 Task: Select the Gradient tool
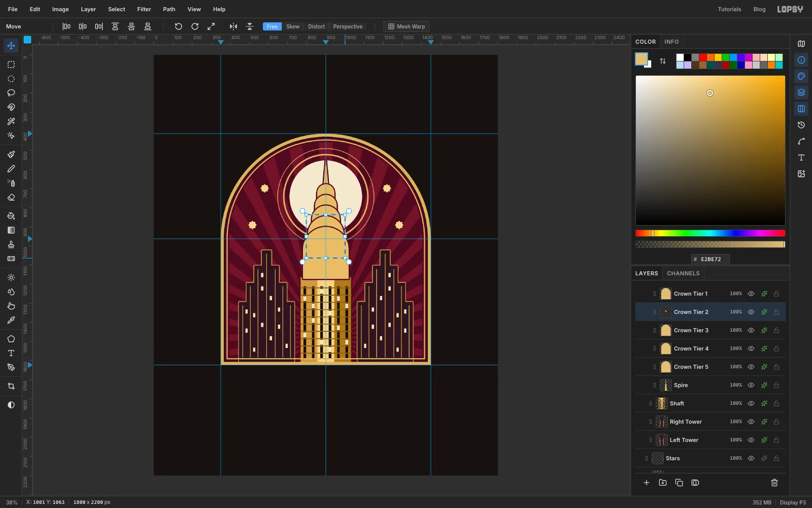pyautogui.click(x=11, y=230)
